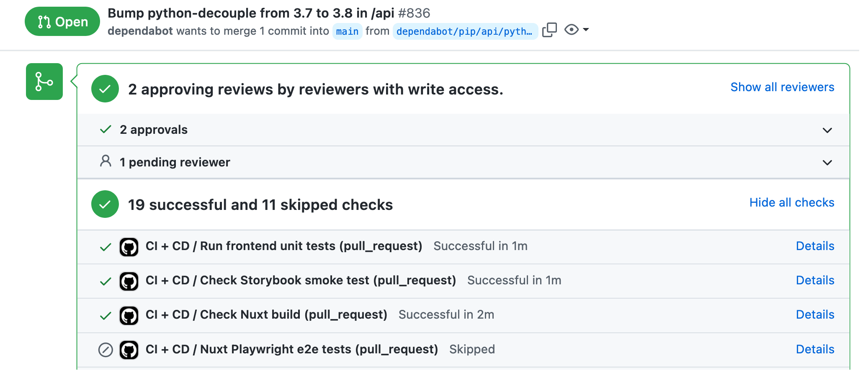Click the green success checkmark for checks summary
The width and height of the screenshot is (868, 373).
(x=104, y=204)
